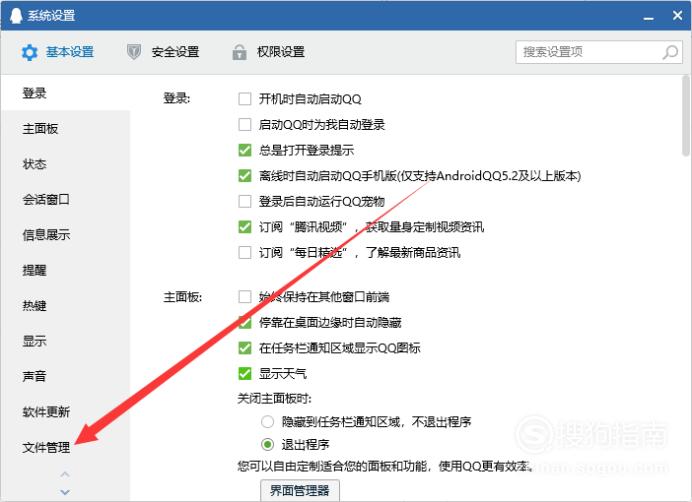This screenshot has height=502, width=692.
Task: Focus the 搜索设置项 search field
Action: [x=599, y=52]
